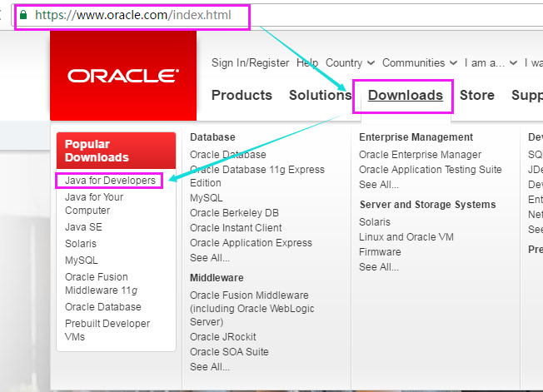Open the Products menu
Image resolution: width=543 pixels, height=392 pixels.
(x=242, y=95)
